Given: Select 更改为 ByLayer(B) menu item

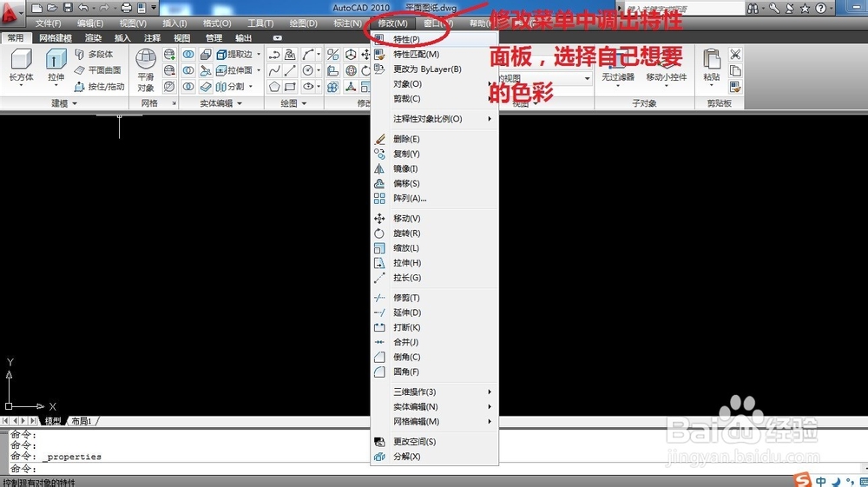Looking at the screenshot, I should pos(435,69).
